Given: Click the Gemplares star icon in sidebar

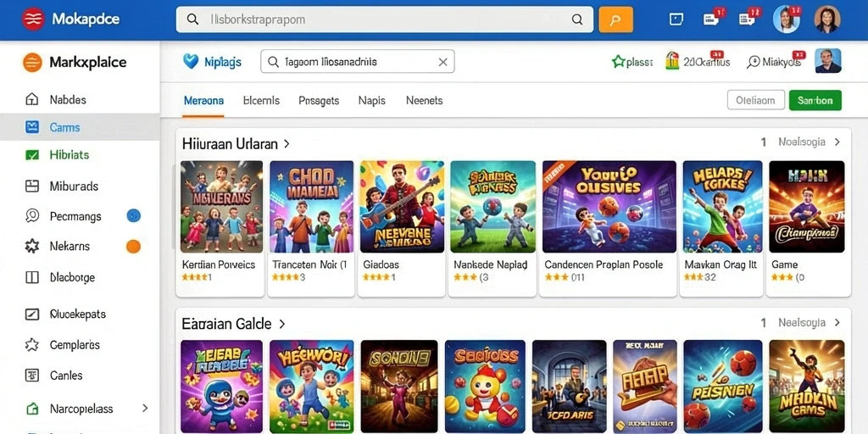Looking at the screenshot, I should coord(32,345).
